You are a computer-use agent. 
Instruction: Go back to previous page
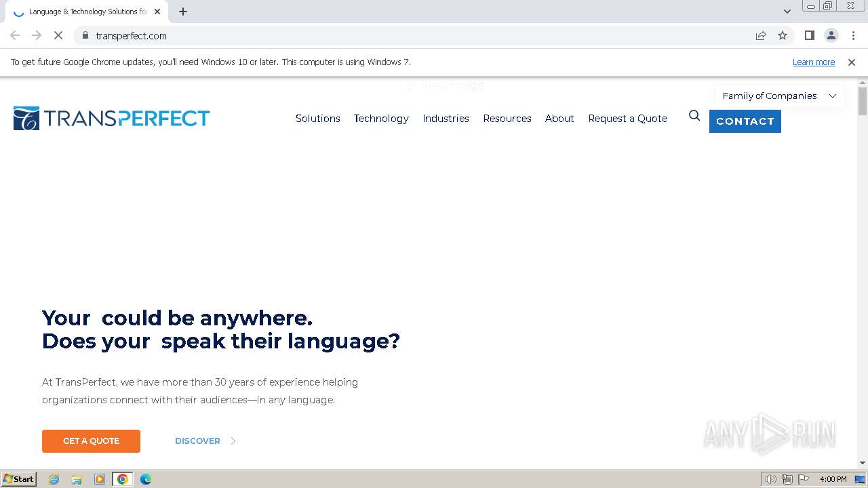click(15, 35)
